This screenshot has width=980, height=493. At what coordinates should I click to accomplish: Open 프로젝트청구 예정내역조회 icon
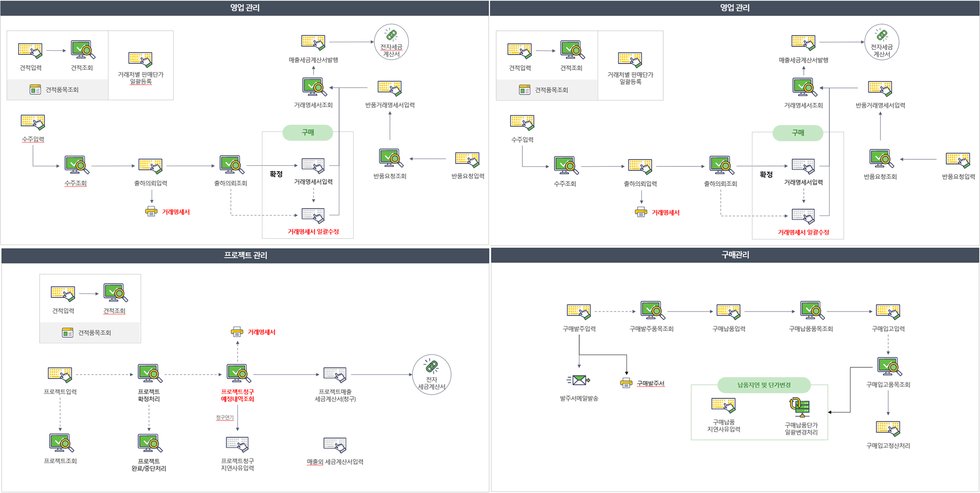click(238, 373)
